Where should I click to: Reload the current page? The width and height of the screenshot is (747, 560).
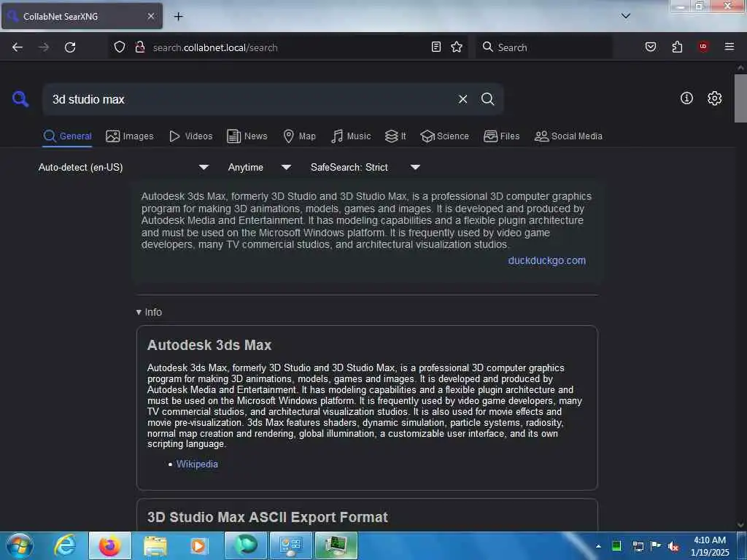click(70, 47)
